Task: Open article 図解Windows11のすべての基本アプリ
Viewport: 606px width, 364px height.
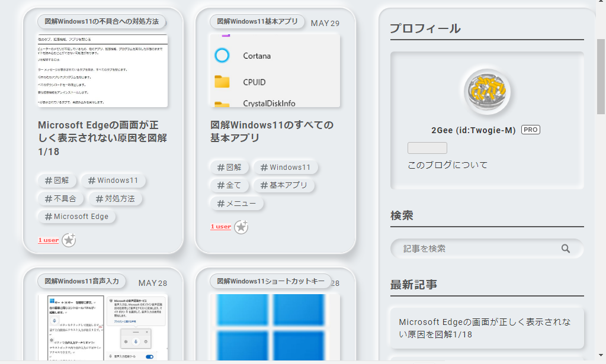Action: [272, 131]
